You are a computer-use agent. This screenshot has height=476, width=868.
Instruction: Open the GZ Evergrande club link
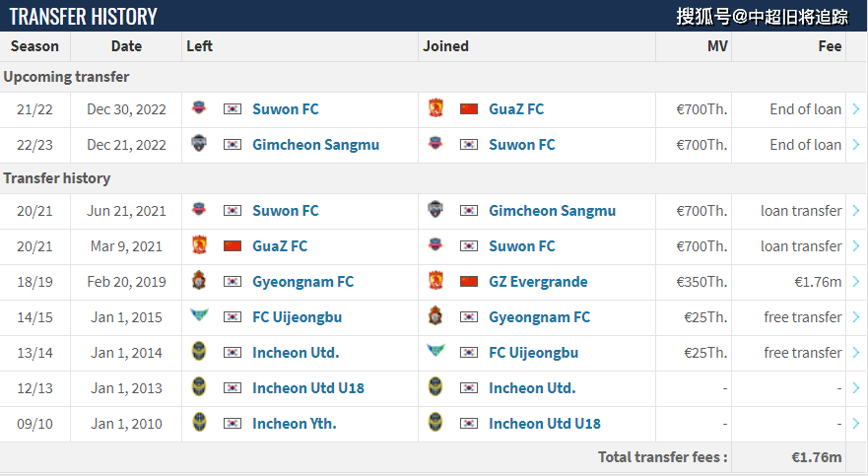pyautogui.click(x=538, y=282)
